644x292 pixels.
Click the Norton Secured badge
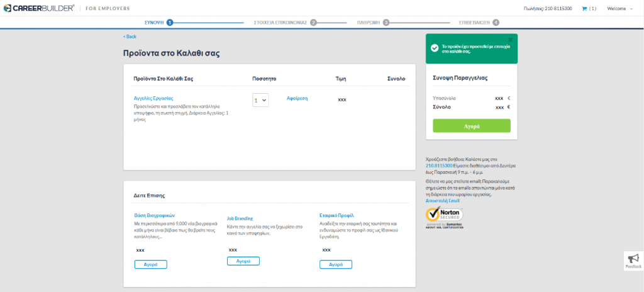pyautogui.click(x=444, y=217)
